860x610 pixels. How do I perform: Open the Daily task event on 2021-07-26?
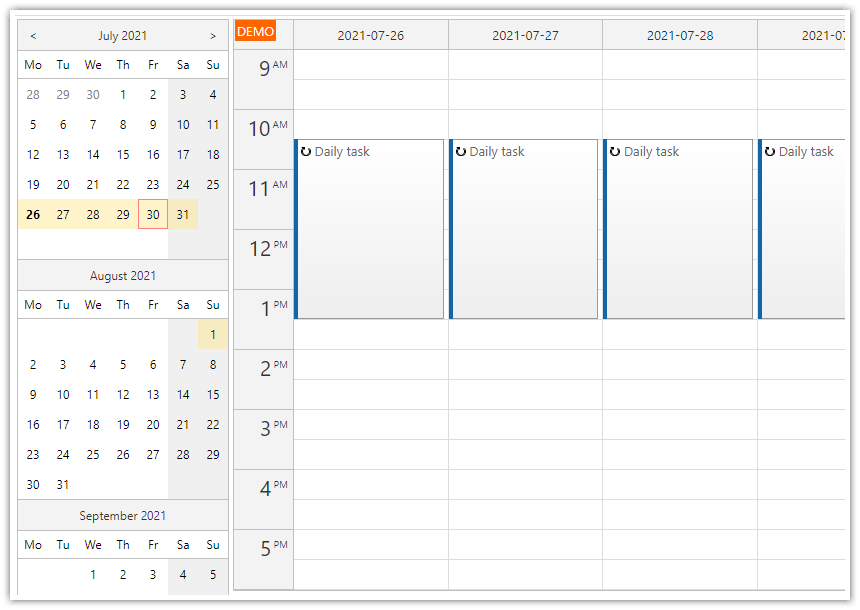pyautogui.click(x=370, y=230)
